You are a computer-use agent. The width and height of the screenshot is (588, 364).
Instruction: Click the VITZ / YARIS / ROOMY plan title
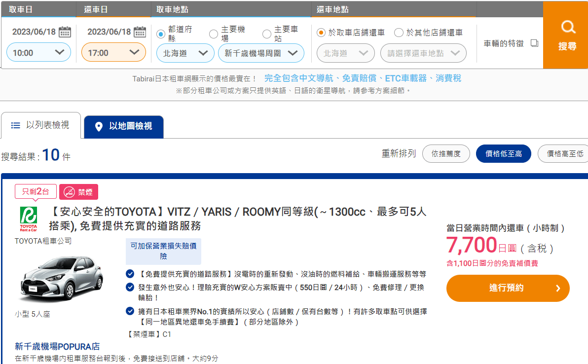(x=238, y=219)
